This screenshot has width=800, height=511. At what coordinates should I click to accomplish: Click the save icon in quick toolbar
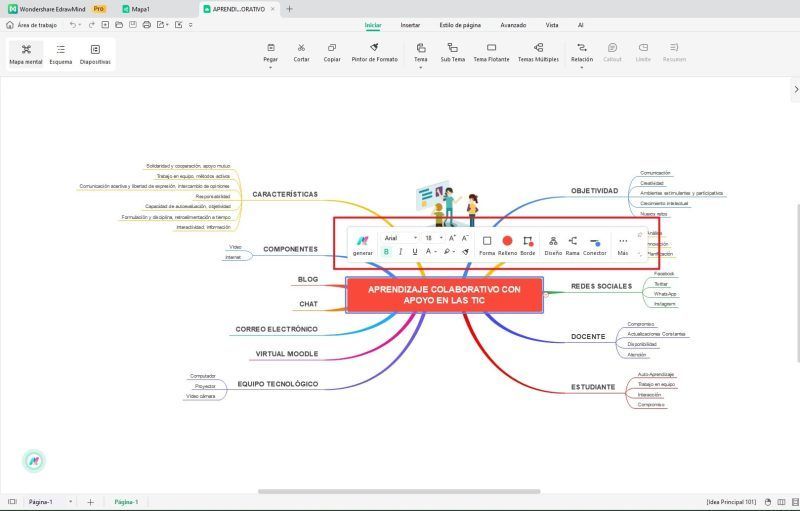coord(133,24)
